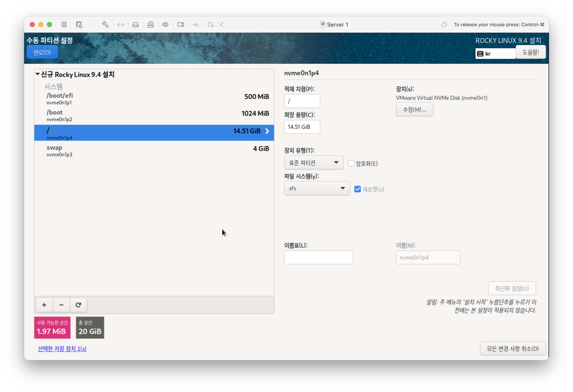Open the wrench settings icon

[x=105, y=25]
